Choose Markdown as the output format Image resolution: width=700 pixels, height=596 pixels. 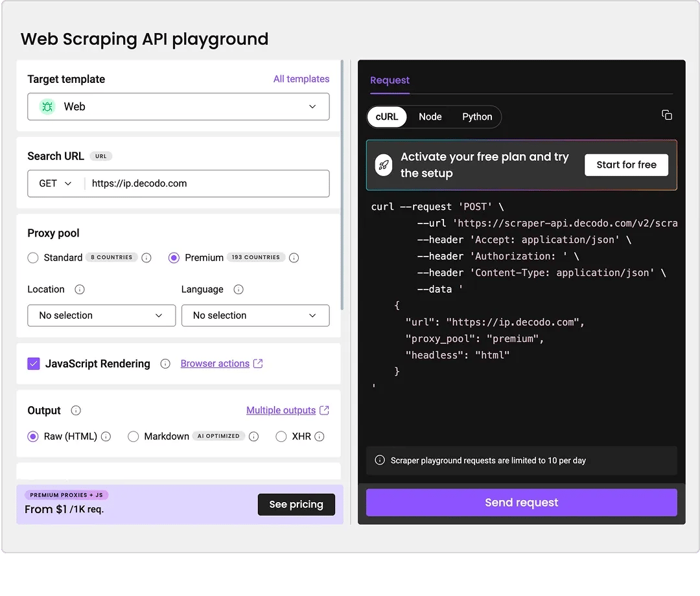[x=134, y=437]
